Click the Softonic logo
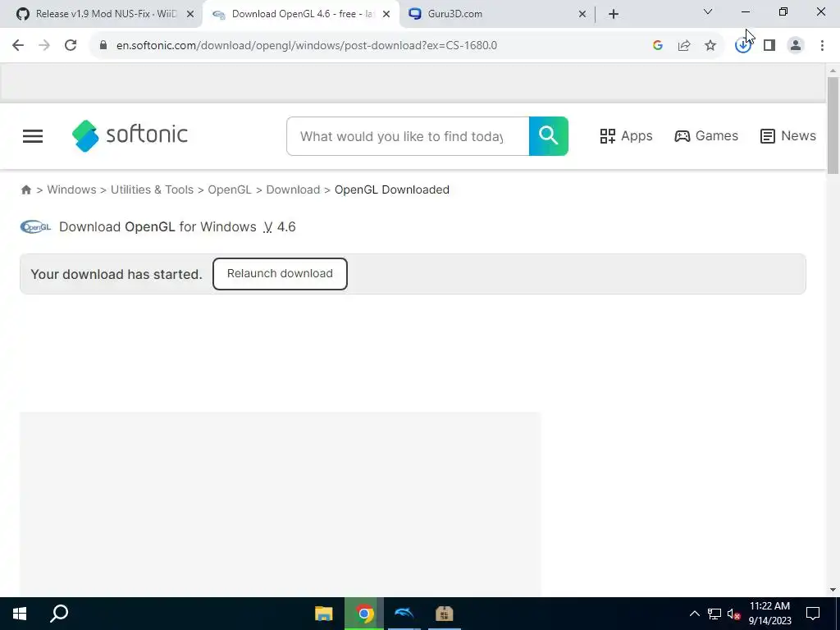840x630 pixels. [x=130, y=135]
